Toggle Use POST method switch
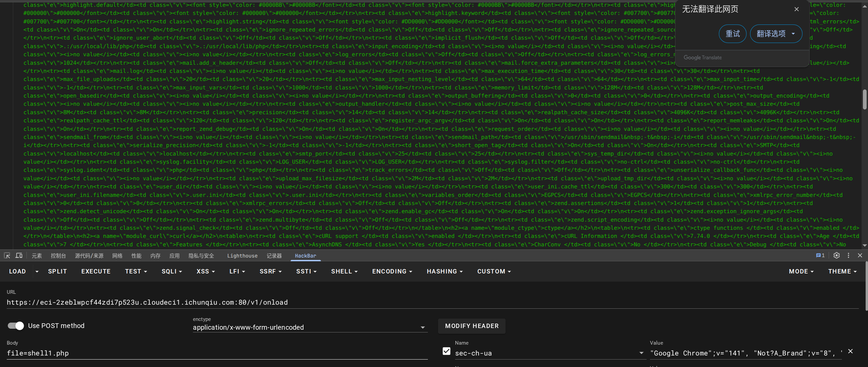The image size is (868, 367). coord(16,326)
